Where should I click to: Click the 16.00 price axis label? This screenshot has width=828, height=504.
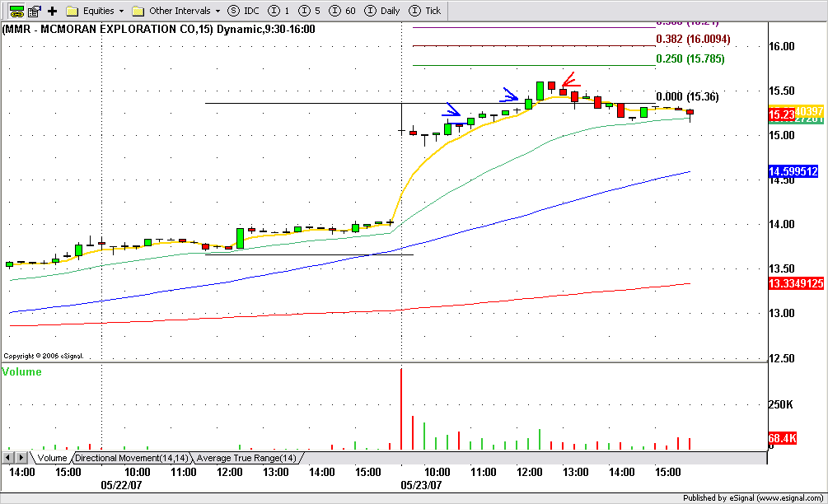782,46
